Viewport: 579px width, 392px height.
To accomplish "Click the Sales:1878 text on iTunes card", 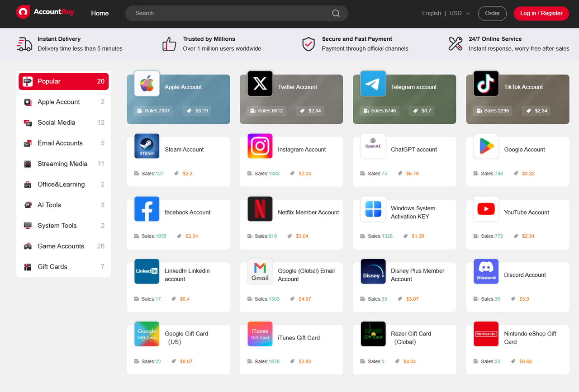I will point(267,362).
